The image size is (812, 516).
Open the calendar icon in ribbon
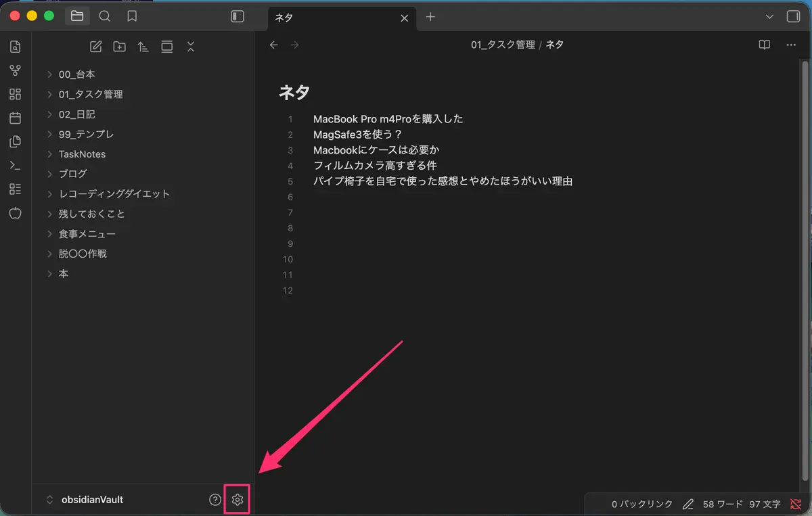(x=15, y=118)
